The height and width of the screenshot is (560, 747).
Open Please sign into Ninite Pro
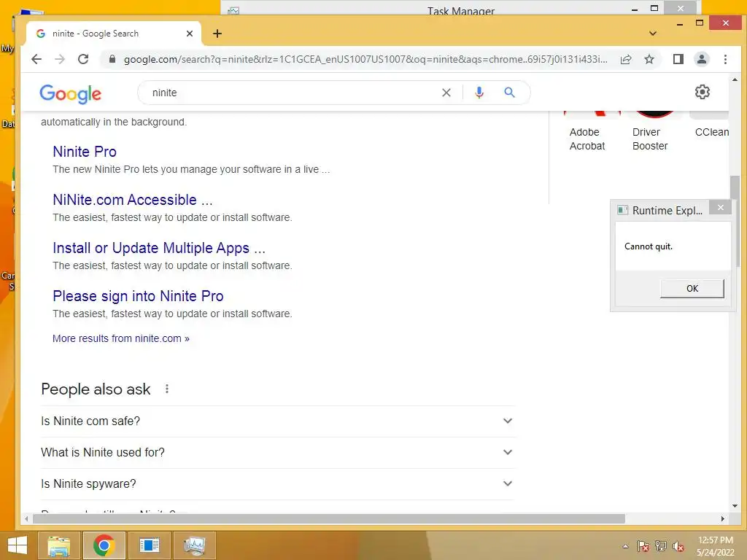tap(138, 296)
